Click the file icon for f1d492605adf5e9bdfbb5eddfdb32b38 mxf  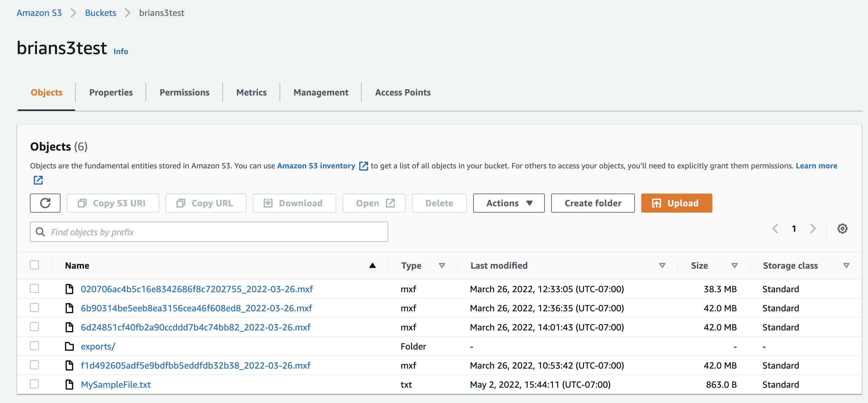(69, 365)
